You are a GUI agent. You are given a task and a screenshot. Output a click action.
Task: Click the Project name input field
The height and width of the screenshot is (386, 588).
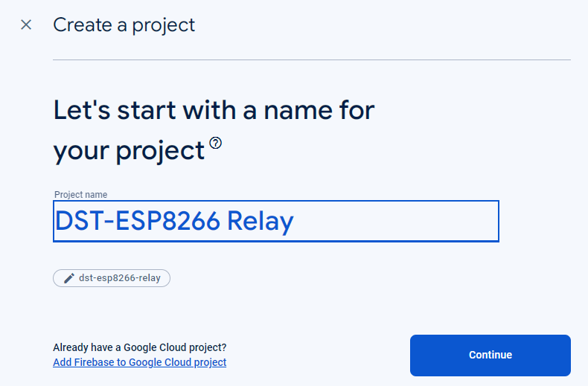(x=275, y=221)
